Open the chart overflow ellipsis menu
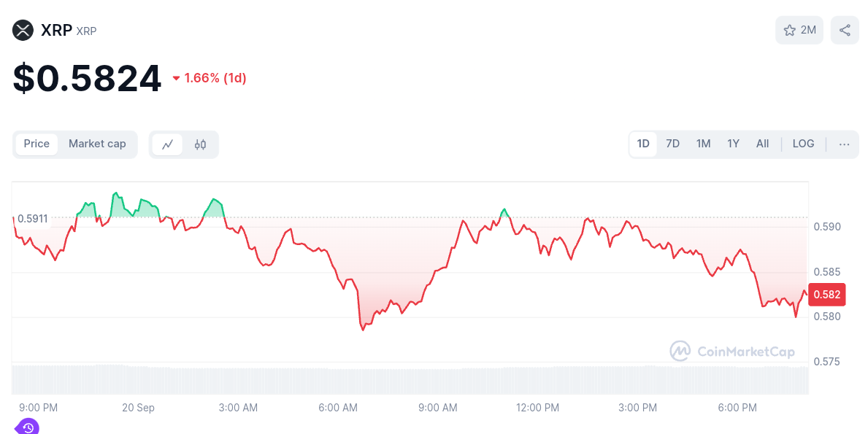 pos(844,144)
